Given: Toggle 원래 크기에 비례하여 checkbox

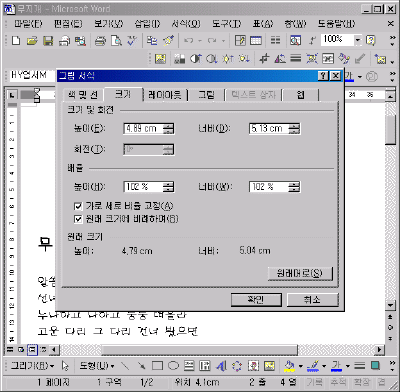Looking at the screenshot, I should pos(78,219).
